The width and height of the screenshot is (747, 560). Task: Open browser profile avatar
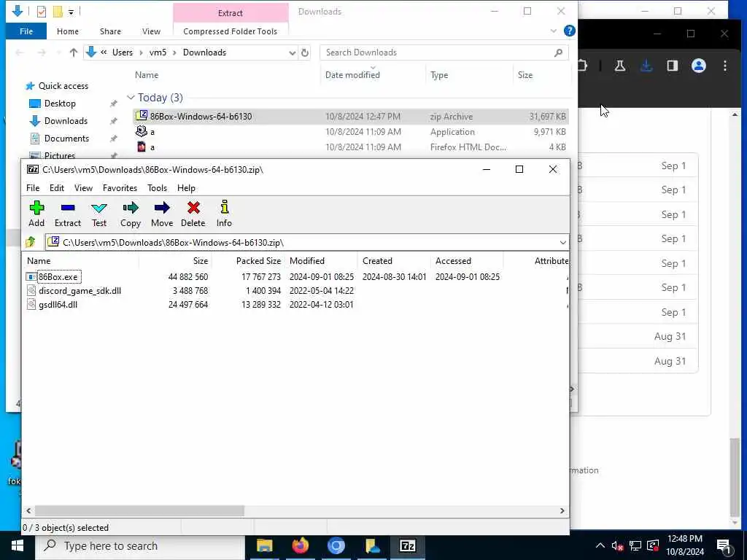tap(698, 66)
